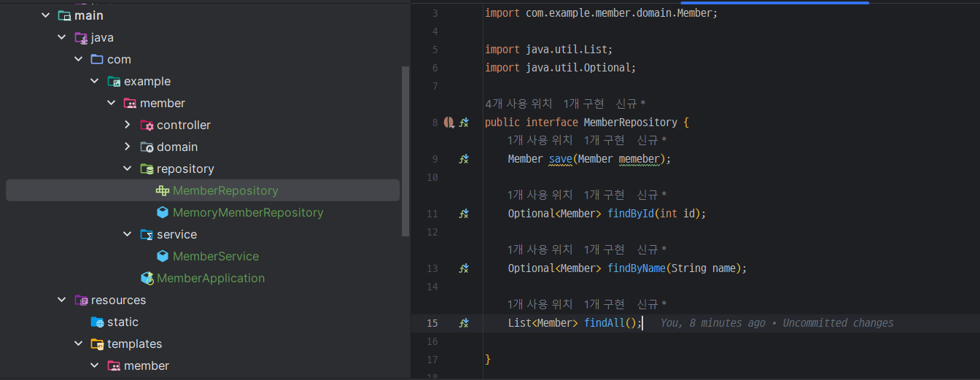Click '1개 구현' hint above the interface declaration
This screenshot has height=380, width=980.
584,104
